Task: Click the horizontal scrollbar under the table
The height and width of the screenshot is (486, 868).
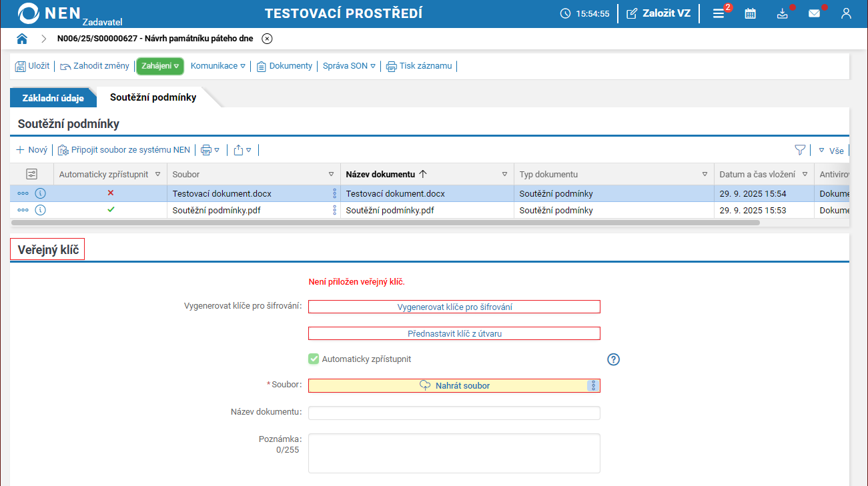Action: point(386,223)
